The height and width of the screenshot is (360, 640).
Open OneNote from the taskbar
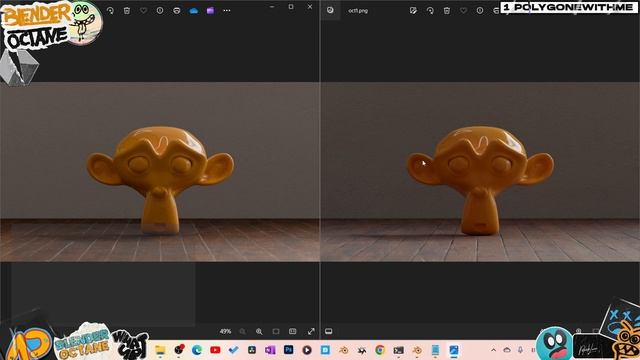point(270,350)
